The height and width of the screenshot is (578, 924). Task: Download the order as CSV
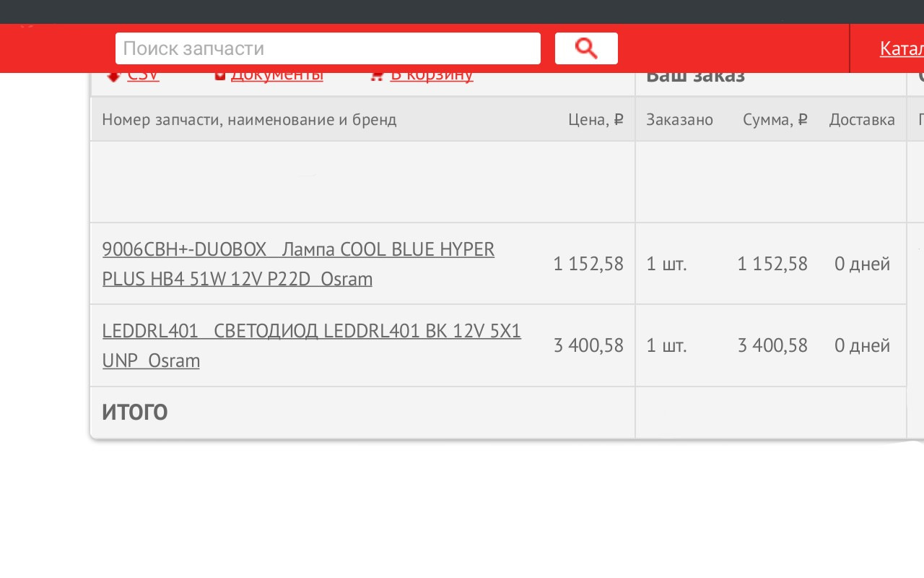tap(143, 76)
